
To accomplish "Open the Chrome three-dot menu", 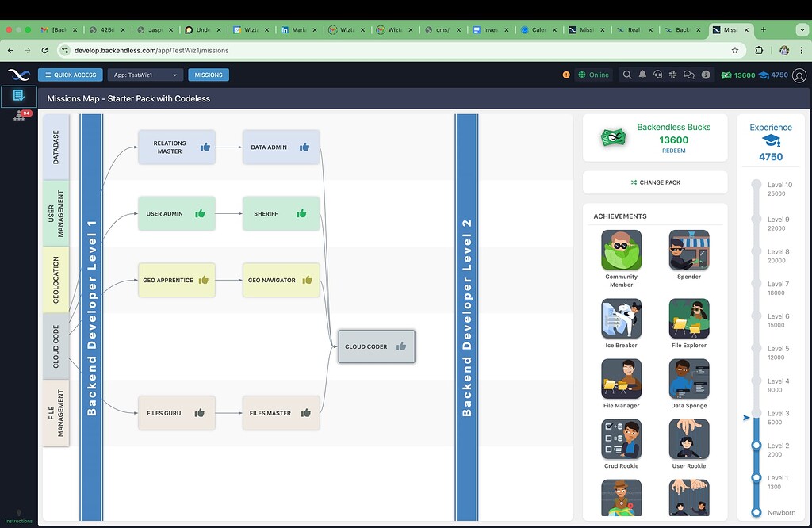I will 802,50.
